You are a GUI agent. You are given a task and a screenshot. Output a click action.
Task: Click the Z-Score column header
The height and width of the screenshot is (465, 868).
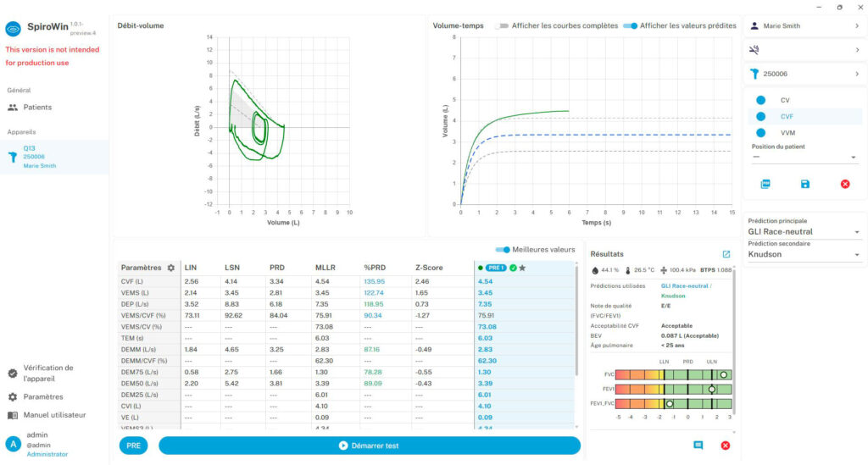[429, 268]
